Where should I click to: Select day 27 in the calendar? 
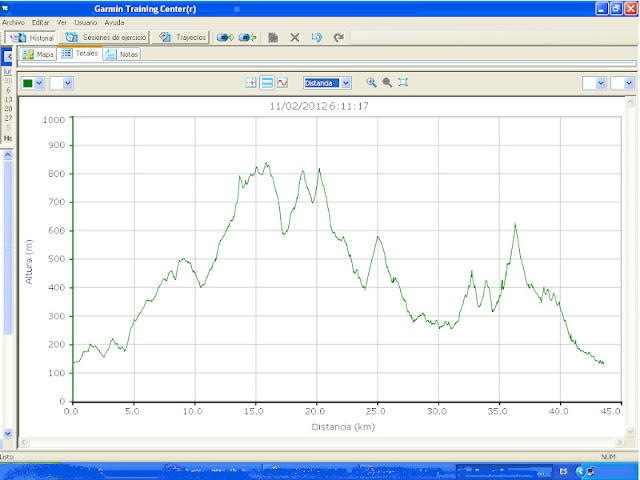pyautogui.click(x=9, y=118)
